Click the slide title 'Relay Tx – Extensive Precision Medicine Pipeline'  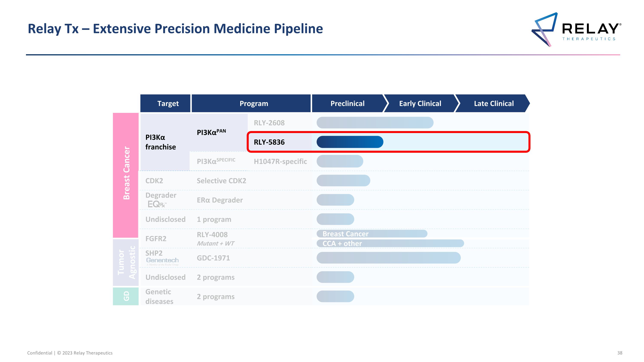(175, 29)
